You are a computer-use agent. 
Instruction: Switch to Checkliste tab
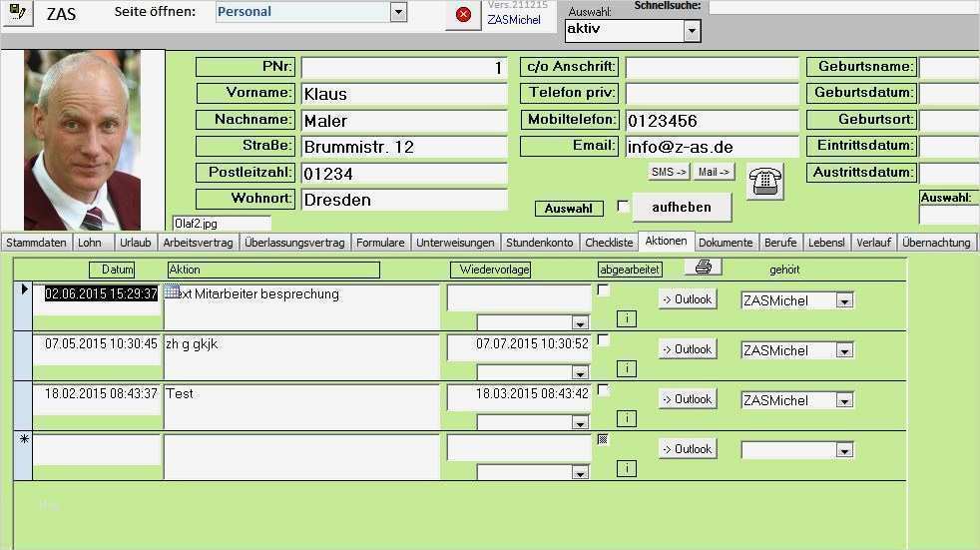point(609,243)
